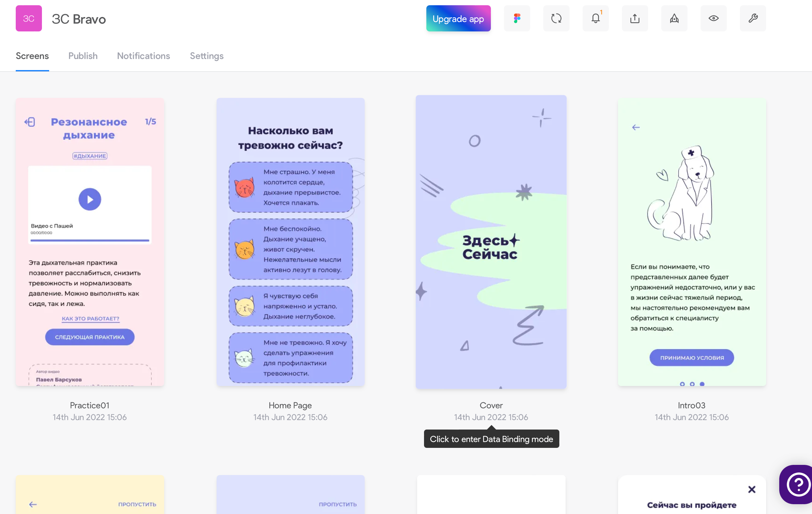Click the Cover screen name label
The width and height of the screenshot is (812, 514).
(491, 405)
